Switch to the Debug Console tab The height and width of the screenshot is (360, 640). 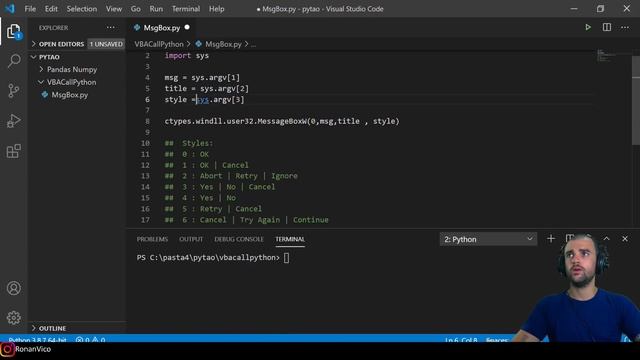point(239,239)
